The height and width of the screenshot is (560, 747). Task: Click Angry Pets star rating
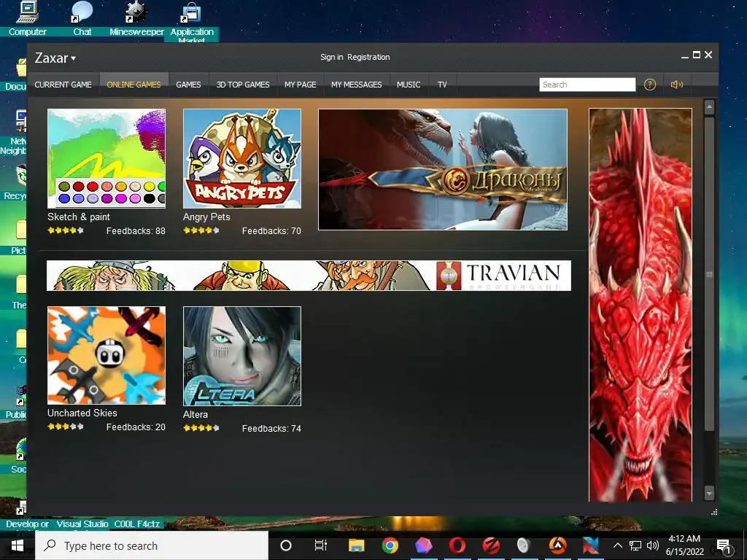(x=201, y=230)
